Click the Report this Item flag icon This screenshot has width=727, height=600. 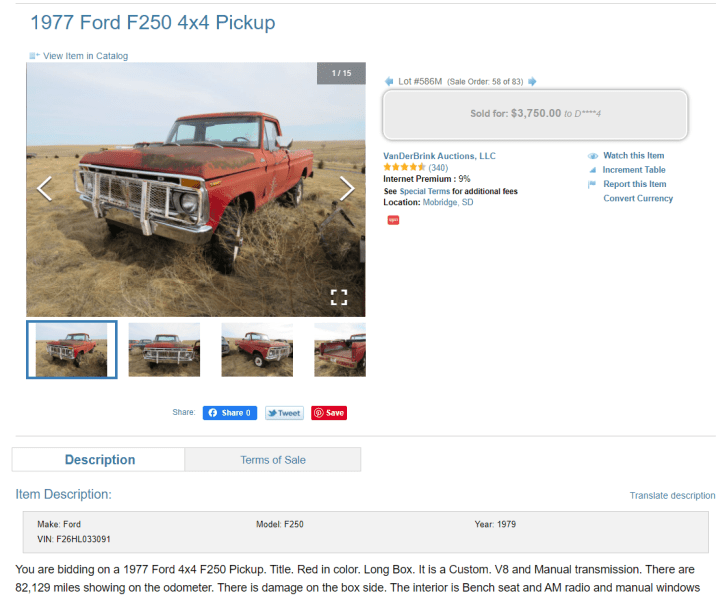[x=592, y=184]
